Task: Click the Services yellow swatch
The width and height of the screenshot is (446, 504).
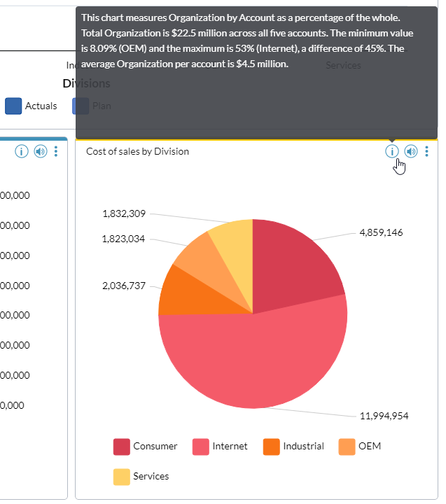Action: point(122,477)
